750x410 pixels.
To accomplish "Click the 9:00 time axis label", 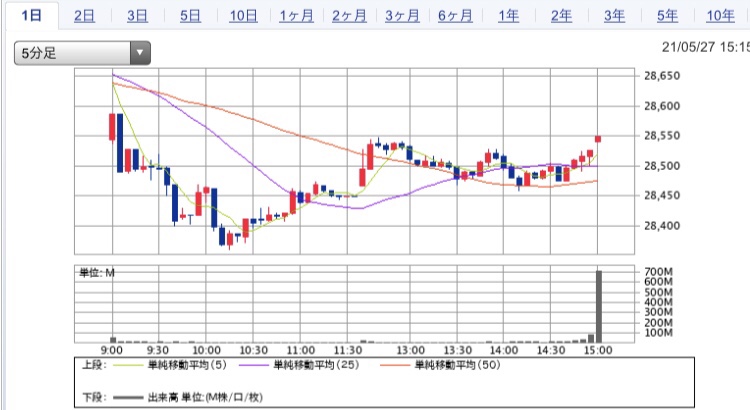I will coord(112,350).
